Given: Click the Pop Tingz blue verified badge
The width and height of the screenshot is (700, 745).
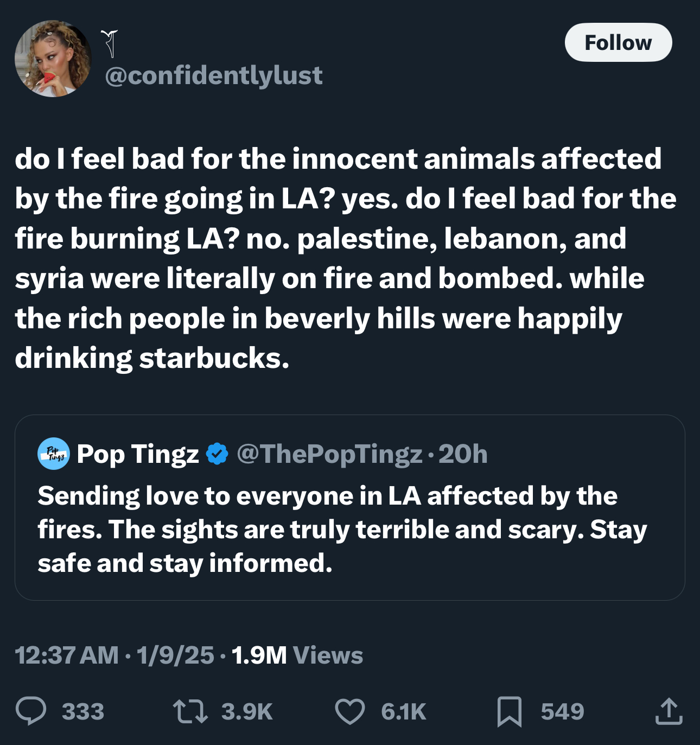Looking at the screenshot, I should (x=217, y=454).
